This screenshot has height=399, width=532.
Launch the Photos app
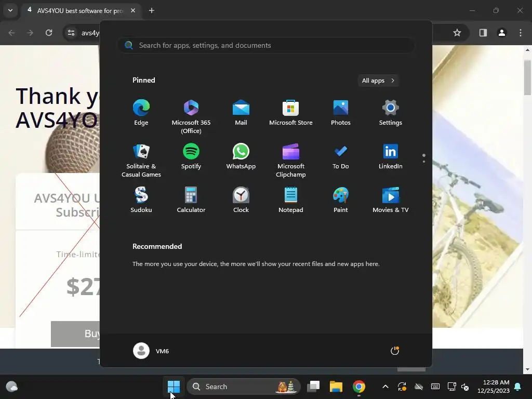pyautogui.click(x=341, y=113)
